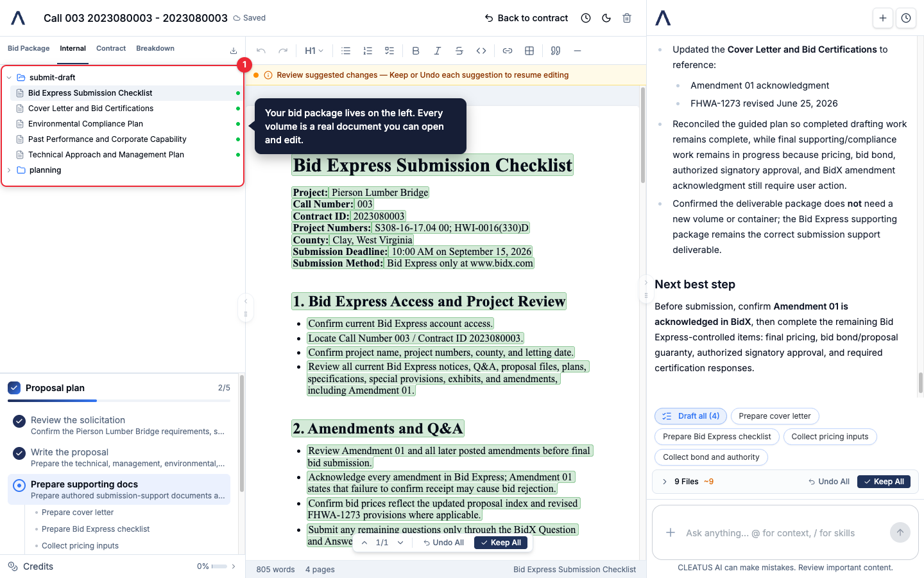Image resolution: width=924 pixels, height=578 pixels.
Task: Click the document editor vertical scrollbar
Action: (x=643, y=135)
